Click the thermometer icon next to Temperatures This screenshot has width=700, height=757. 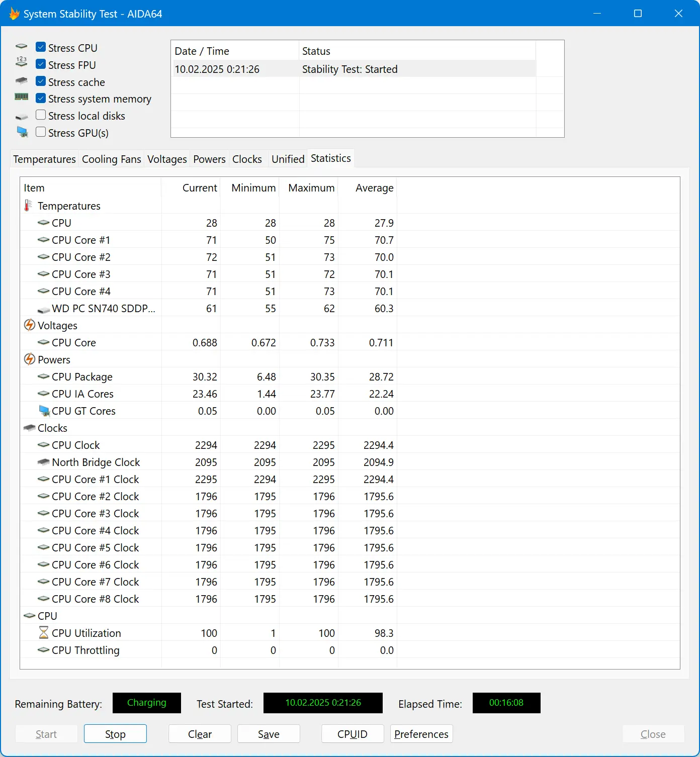coord(28,205)
